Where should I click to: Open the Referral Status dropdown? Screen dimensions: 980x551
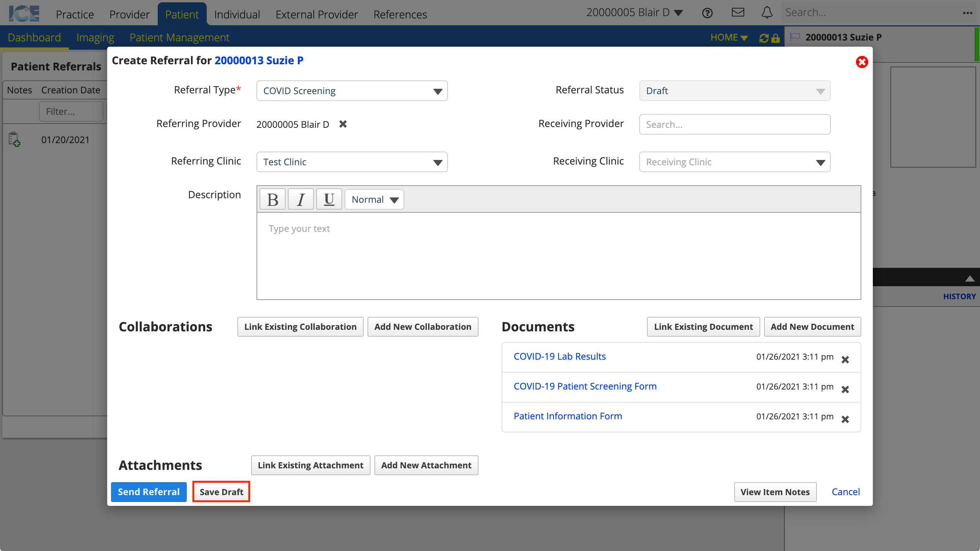click(x=735, y=91)
